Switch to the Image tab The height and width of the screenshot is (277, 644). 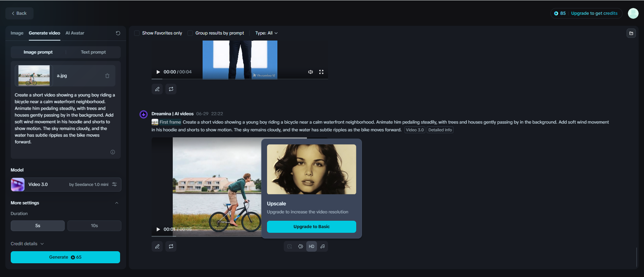17,33
